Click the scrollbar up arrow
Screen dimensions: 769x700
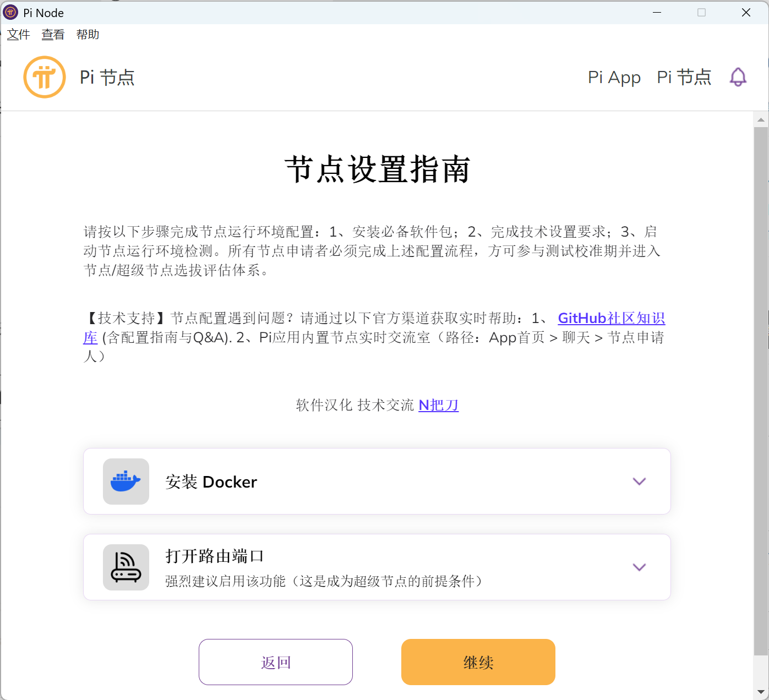[761, 119]
